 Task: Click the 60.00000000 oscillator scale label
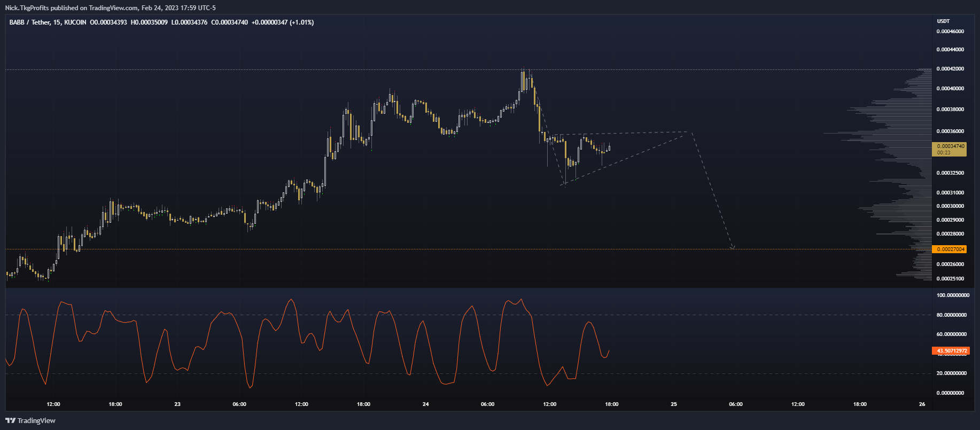(952, 334)
